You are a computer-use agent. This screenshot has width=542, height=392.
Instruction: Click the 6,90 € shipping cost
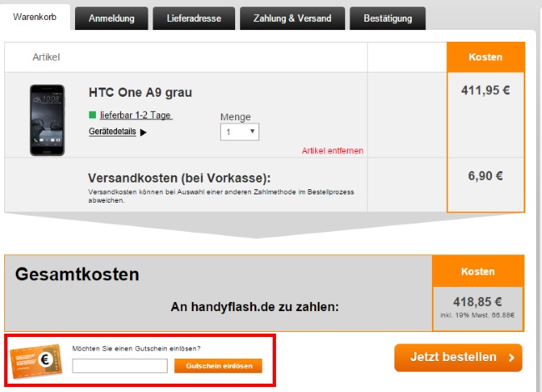pyautogui.click(x=485, y=176)
